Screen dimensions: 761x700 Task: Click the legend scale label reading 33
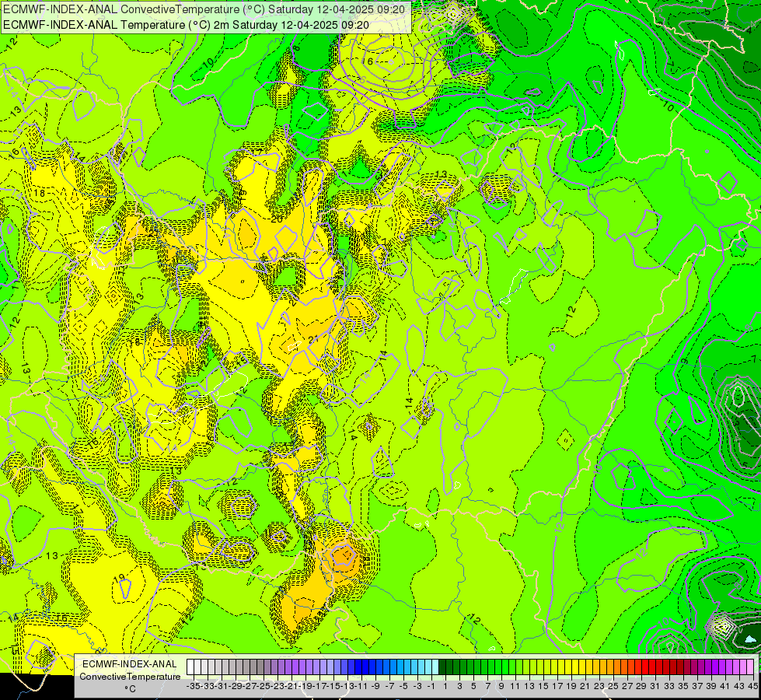click(670, 687)
